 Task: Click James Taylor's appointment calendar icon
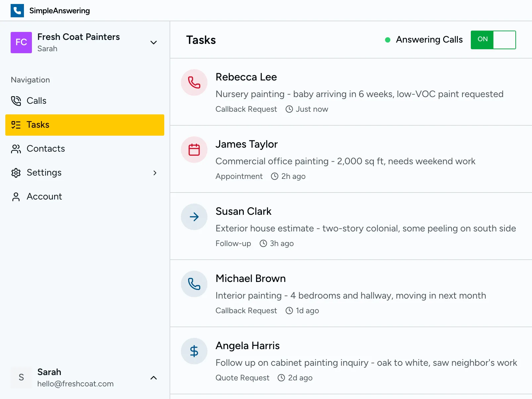194,150
